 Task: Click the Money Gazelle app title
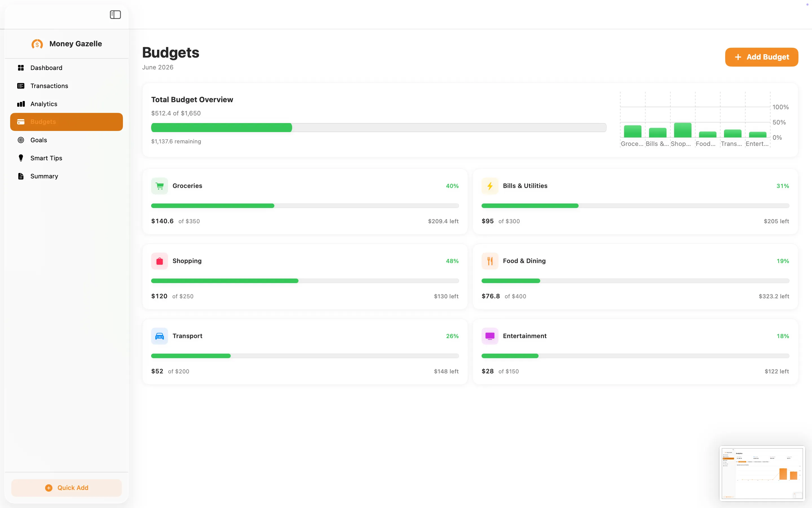point(76,44)
